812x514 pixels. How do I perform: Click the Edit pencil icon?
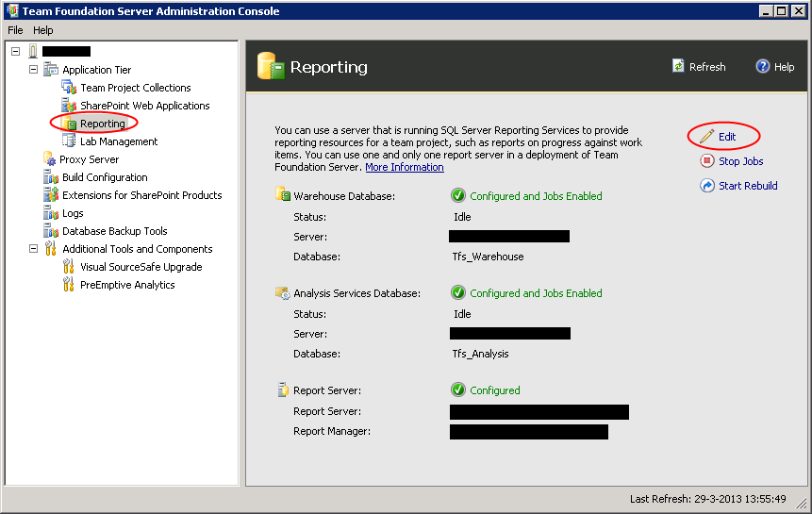(706, 137)
